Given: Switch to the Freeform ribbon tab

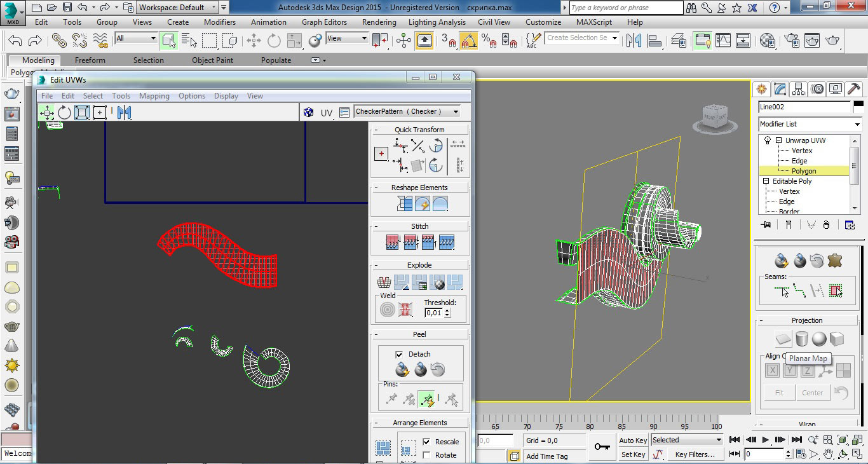Looking at the screenshot, I should 90,60.
